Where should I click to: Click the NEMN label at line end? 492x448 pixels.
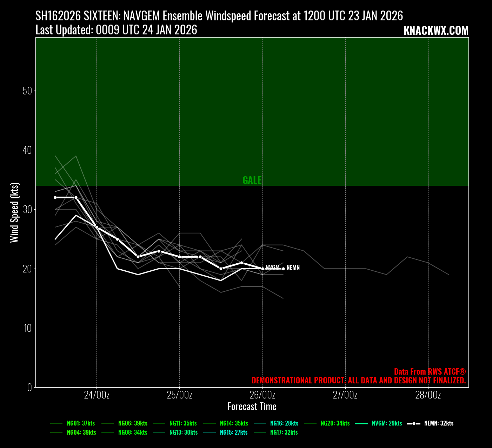coord(293,268)
